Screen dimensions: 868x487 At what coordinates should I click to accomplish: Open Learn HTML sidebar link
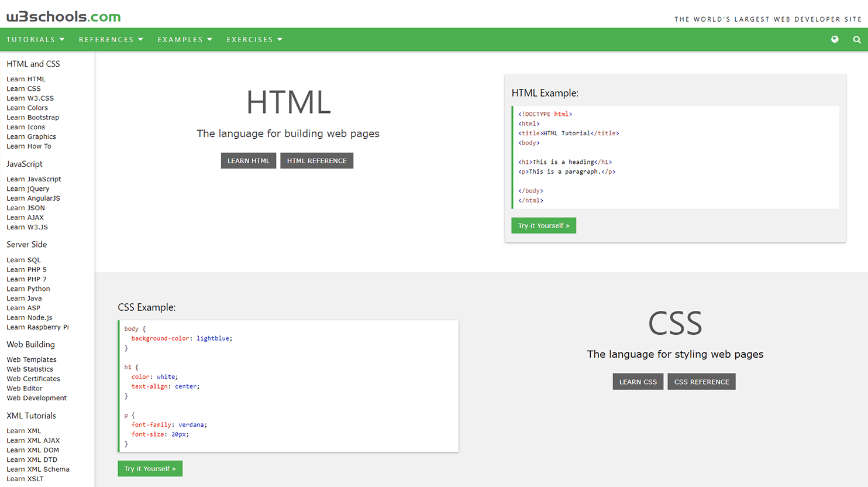[x=26, y=79]
